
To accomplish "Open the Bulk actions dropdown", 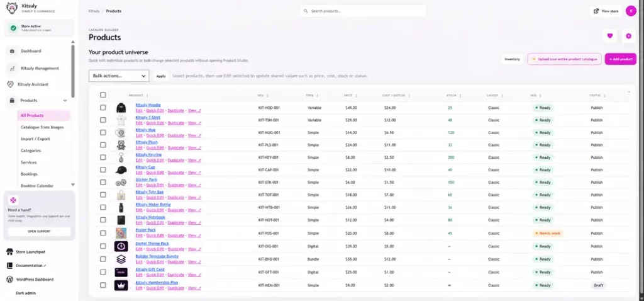I will click(119, 76).
